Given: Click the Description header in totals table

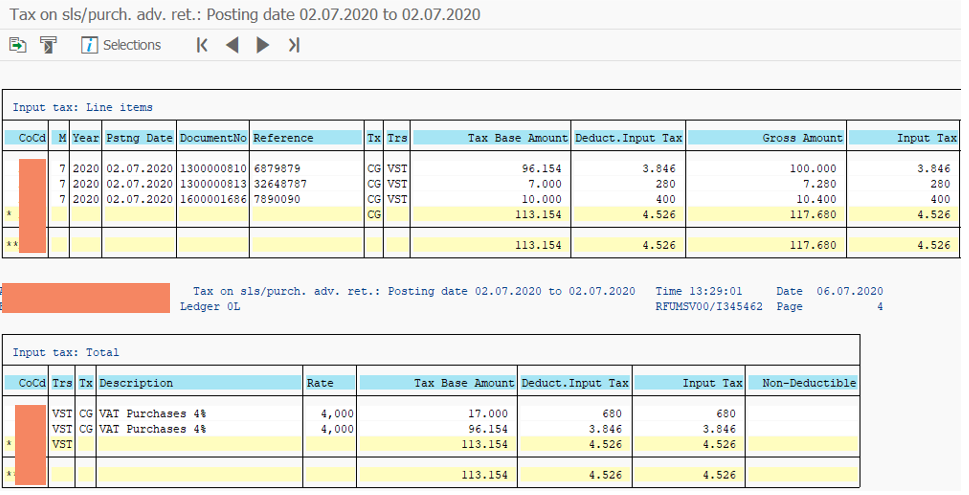Looking at the screenshot, I should point(200,383).
